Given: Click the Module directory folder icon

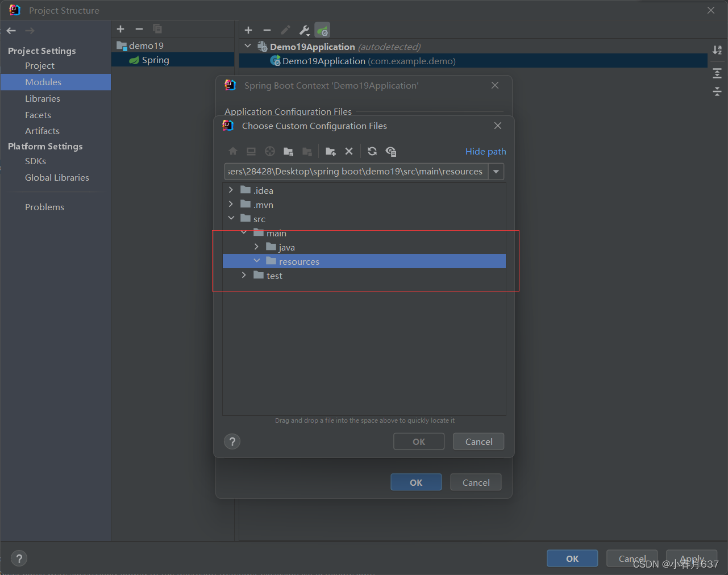Looking at the screenshot, I should tap(288, 151).
